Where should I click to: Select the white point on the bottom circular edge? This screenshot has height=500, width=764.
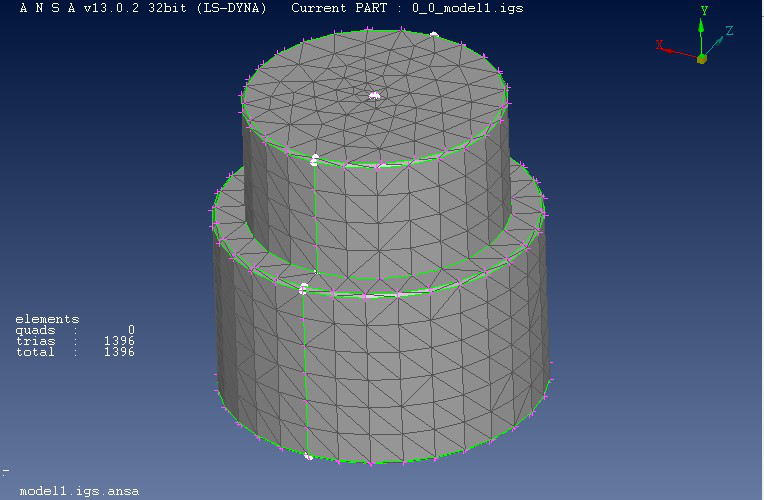coord(308,457)
